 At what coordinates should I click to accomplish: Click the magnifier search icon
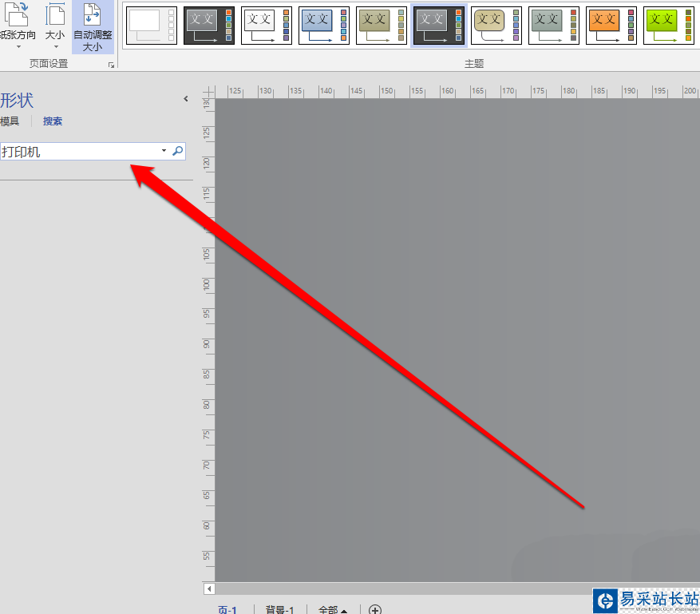coord(178,151)
